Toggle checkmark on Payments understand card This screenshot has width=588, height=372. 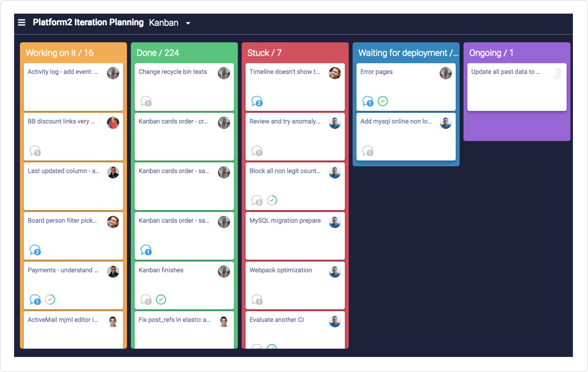(50, 300)
